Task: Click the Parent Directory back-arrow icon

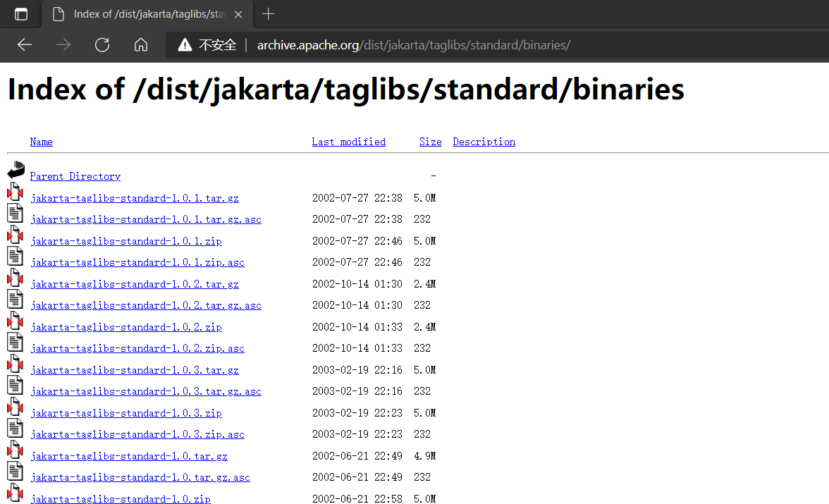Action: (x=16, y=169)
